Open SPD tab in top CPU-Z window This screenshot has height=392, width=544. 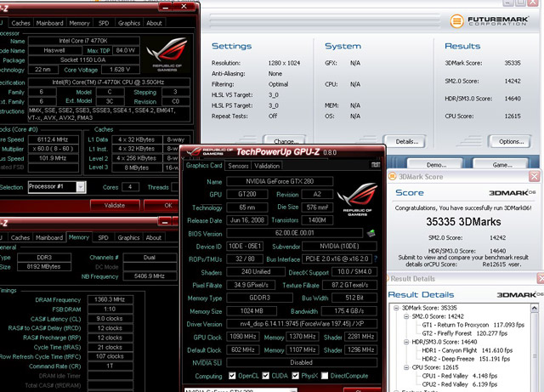point(104,23)
